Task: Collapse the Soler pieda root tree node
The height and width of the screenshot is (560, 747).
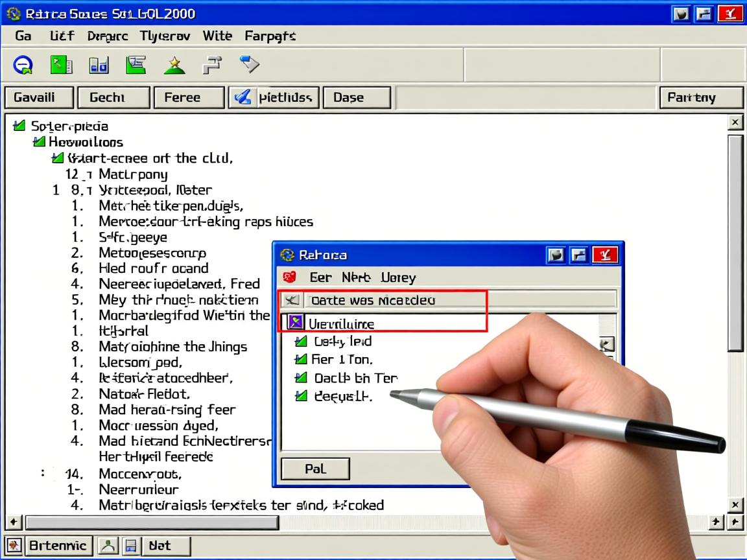Action: 19,126
